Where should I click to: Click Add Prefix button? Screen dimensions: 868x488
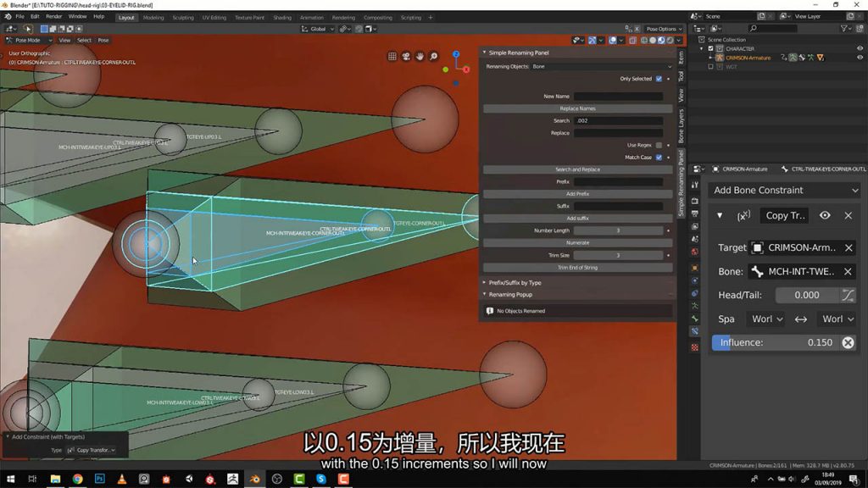(x=577, y=194)
